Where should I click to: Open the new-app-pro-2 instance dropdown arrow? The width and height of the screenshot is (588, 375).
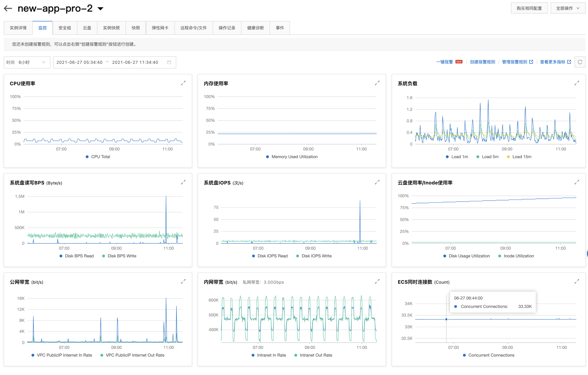point(100,9)
